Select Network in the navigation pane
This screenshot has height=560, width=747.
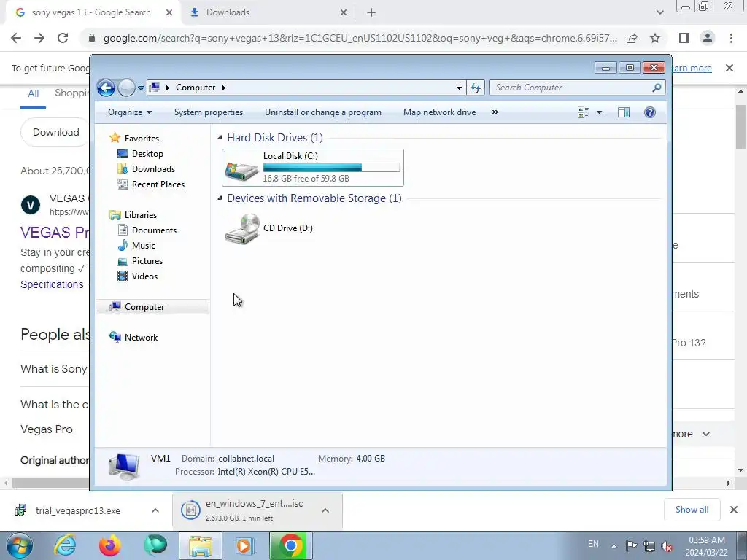[141, 337]
